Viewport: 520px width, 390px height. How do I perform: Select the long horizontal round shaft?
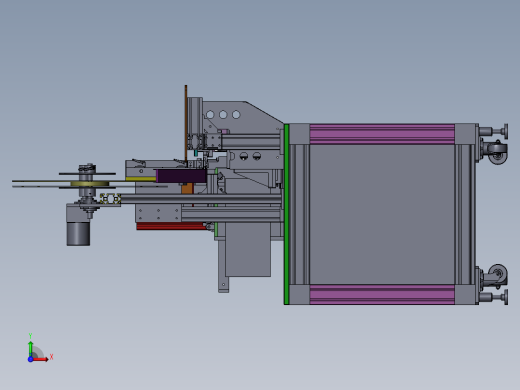point(201,199)
